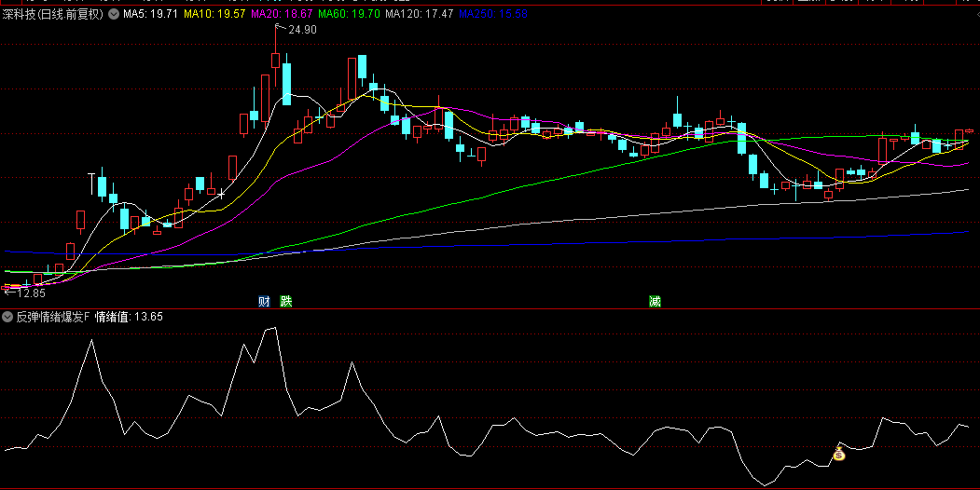Open the dropdown arrow beside 深科技(日线.前复权)
The image size is (980, 490).
(x=114, y=14)
